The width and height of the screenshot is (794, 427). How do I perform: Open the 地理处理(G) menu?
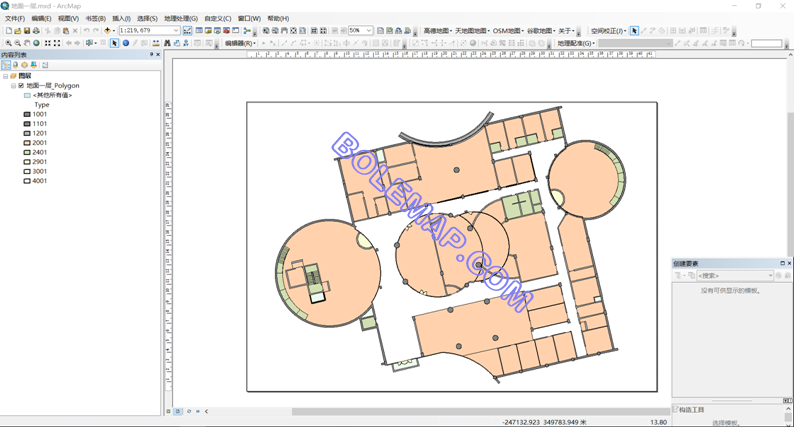point(181,18)
